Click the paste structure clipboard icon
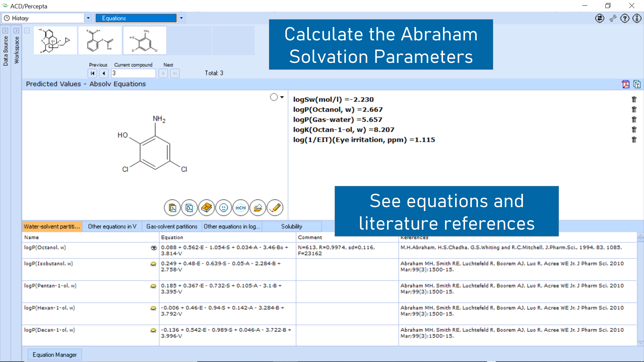644x362 pixels. tap(172, 208)
